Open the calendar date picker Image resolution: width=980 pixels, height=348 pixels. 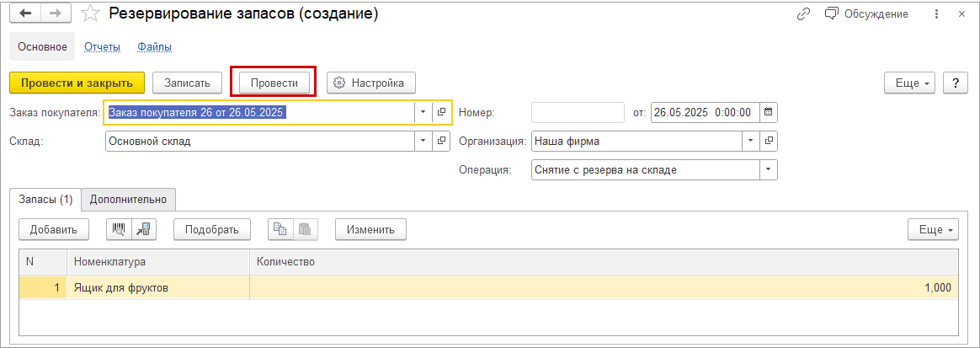point(769,112)
